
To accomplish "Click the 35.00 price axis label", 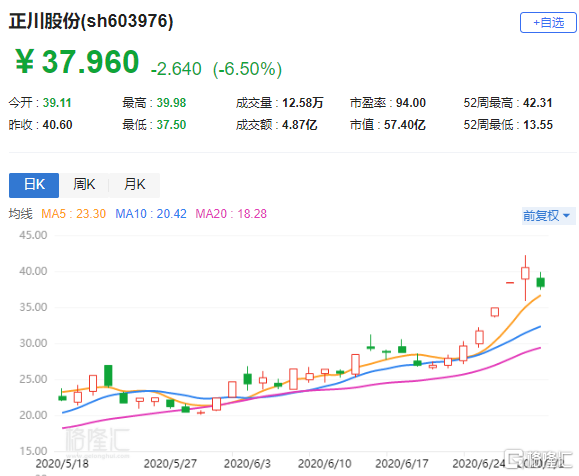I will (x=33, y=307).
